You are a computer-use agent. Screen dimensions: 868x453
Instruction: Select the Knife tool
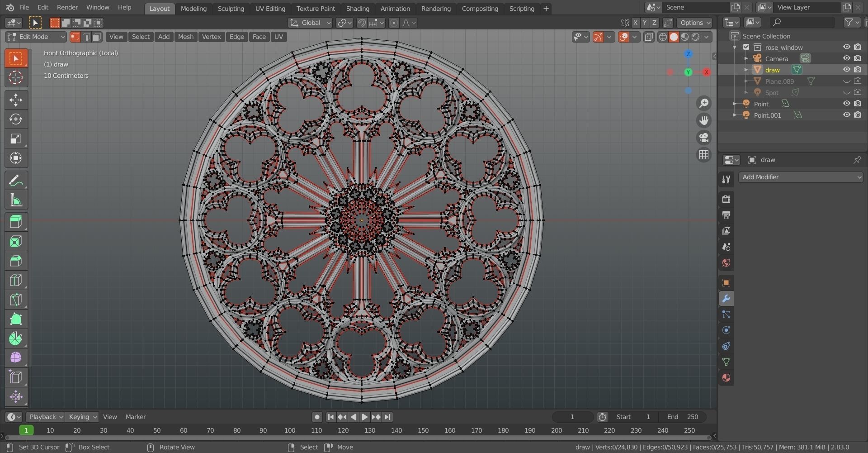[16, 300]
